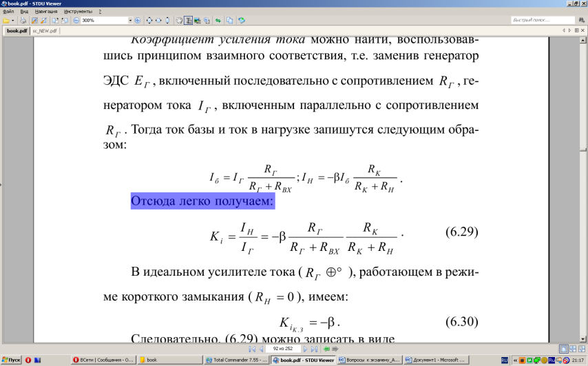Switch to the sc_NEW.pdf tab

[45, 31]
